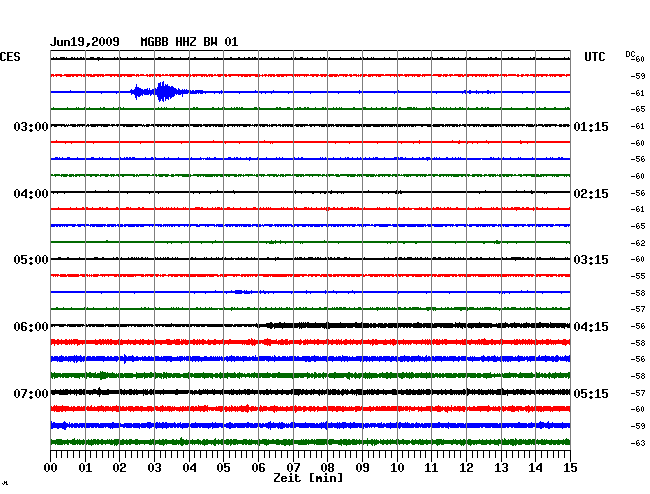Click minute tick label 08
Viewport: 650px width, 494px height.
(327, 467)
